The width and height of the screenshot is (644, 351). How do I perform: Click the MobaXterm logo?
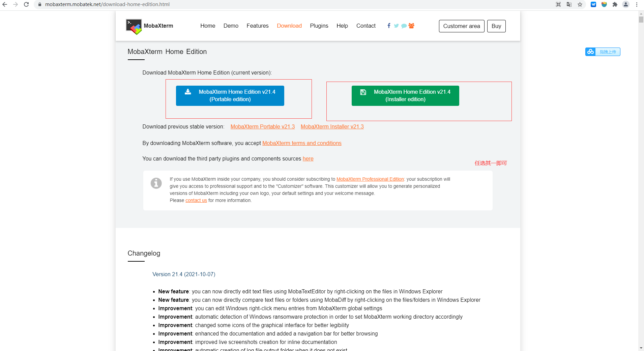[x=134, y=26]
